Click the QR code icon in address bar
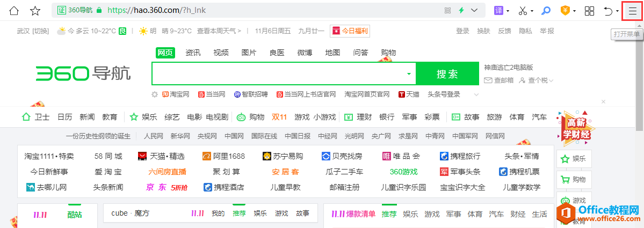The height and width of the screenshot is (228, 644). pyautogui.click(x=447, y=11)
